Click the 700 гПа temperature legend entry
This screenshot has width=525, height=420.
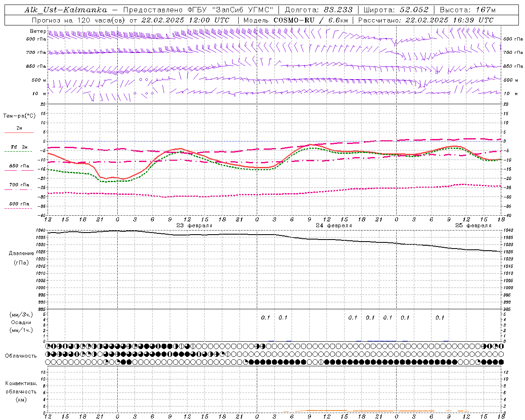[x=19, y=185]
